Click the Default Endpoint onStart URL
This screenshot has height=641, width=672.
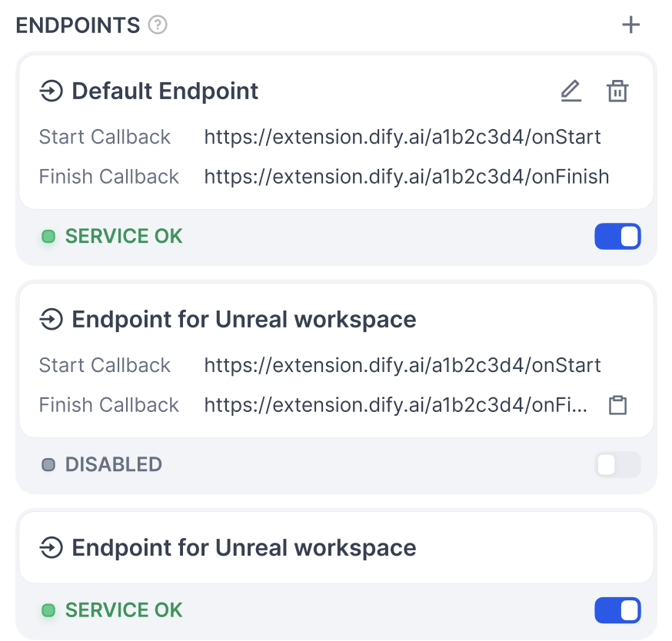(x=402, y=138)
